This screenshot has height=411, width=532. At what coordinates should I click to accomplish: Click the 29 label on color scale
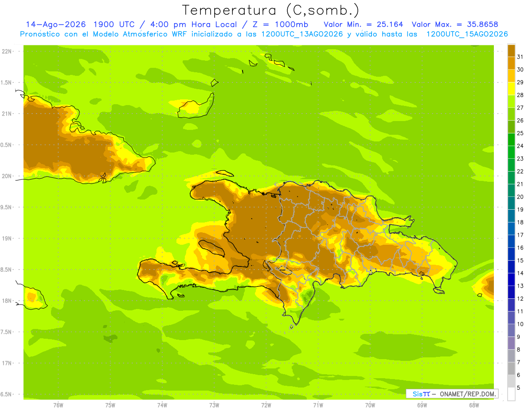[520, 82]
